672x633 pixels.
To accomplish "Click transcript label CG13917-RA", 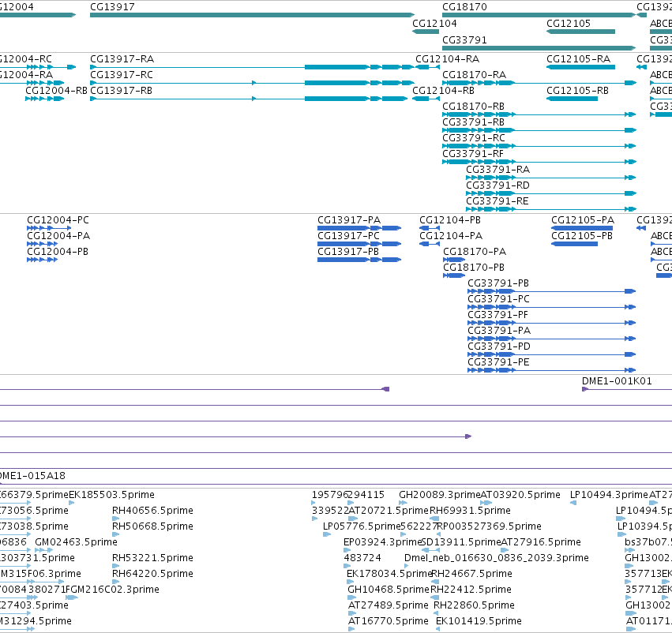I will click(122, 59).
